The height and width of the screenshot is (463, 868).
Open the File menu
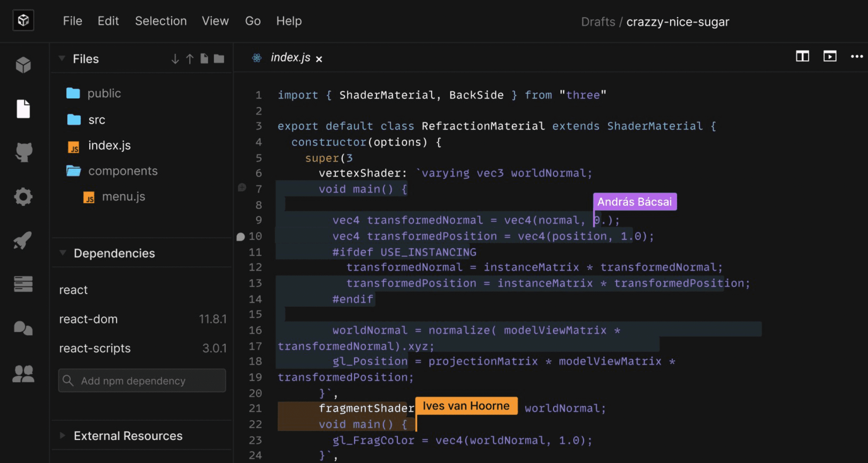72,21
